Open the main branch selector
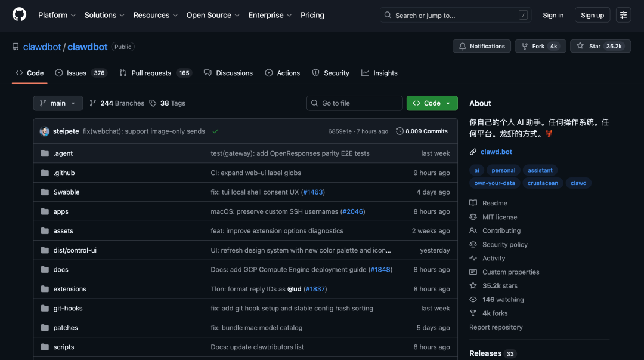Screen dimensions: 644x360 pyautogui.click(x=57, y=103)
